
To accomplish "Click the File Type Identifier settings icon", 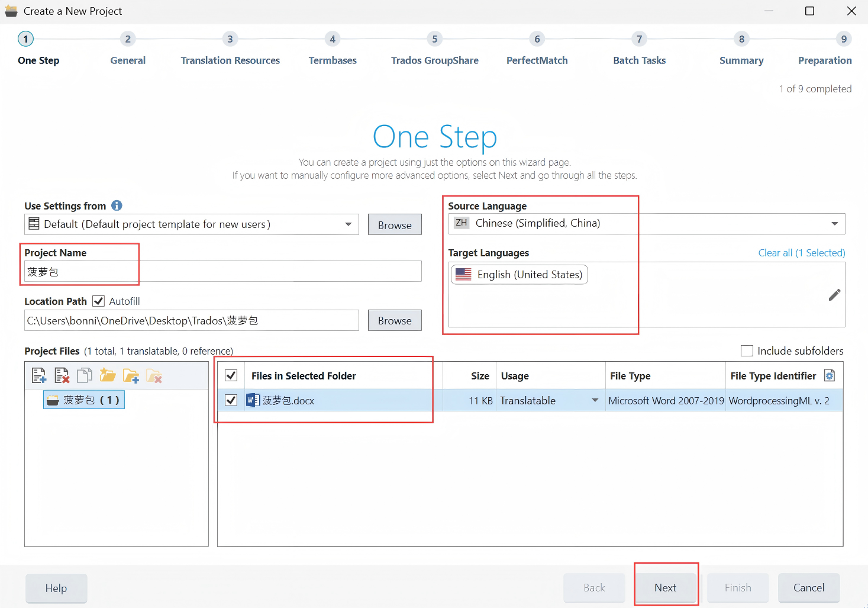I will (830, 375).
